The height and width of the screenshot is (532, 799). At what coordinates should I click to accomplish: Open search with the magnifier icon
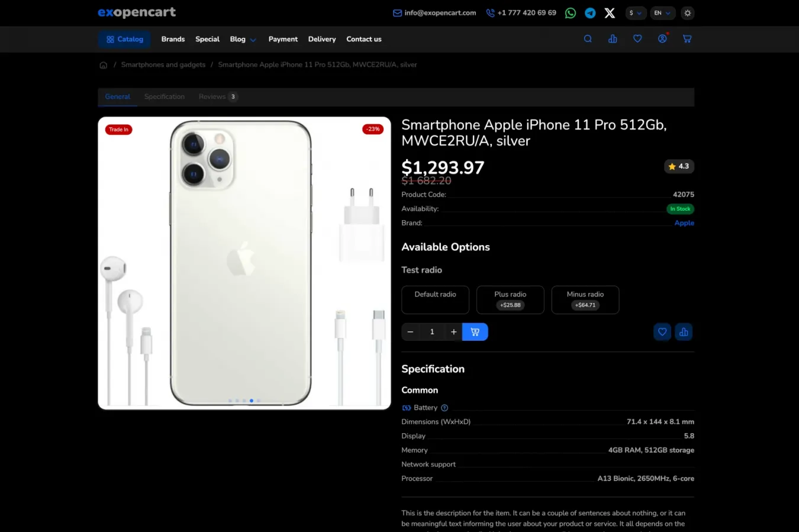point(588,39)
